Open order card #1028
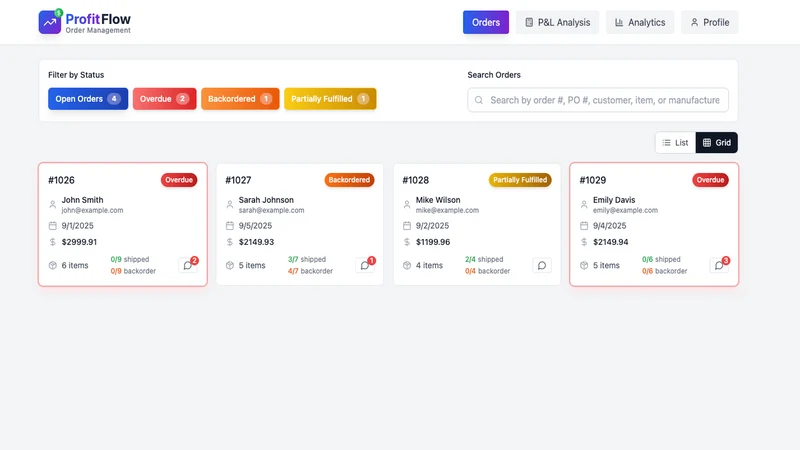Screen dimensions: 800x450 (x=477, y=224)
